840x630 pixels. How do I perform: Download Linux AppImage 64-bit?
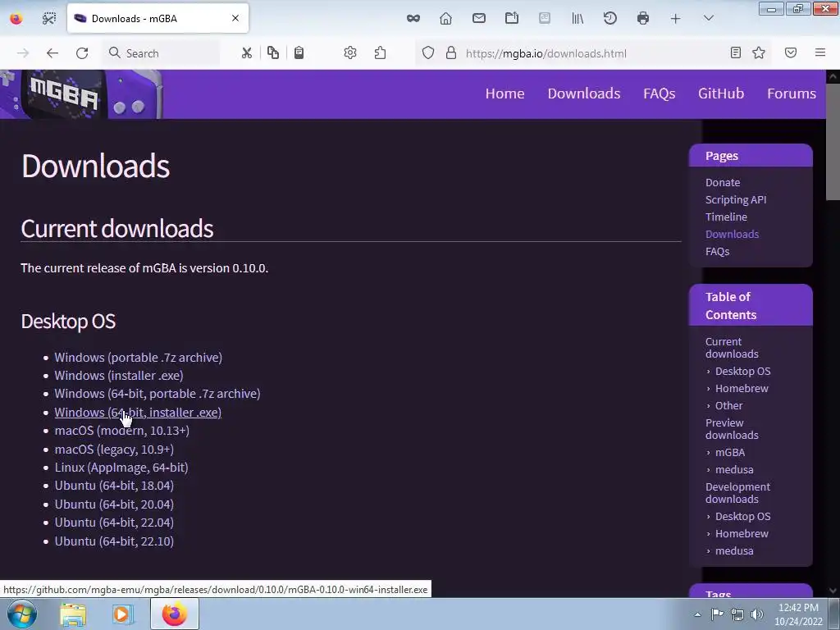coord(121,468)
